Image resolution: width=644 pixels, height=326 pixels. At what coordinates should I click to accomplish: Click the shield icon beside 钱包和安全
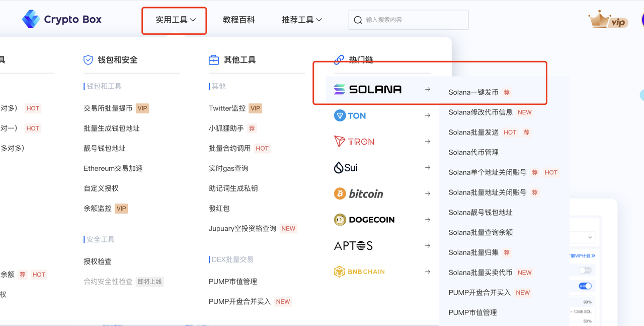[x=88, y=60]
